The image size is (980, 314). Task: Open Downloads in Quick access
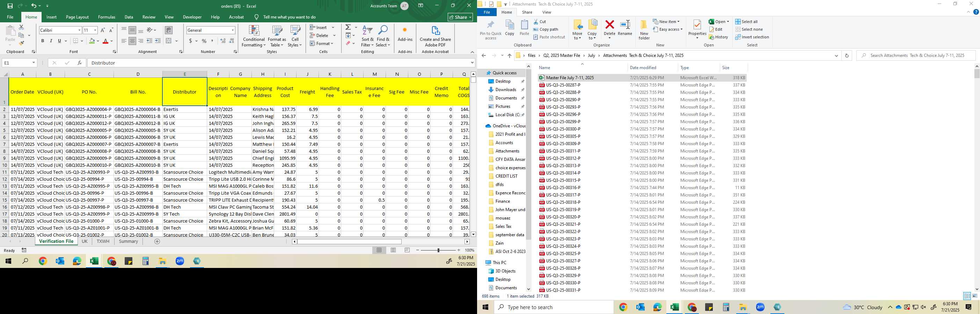506,90
